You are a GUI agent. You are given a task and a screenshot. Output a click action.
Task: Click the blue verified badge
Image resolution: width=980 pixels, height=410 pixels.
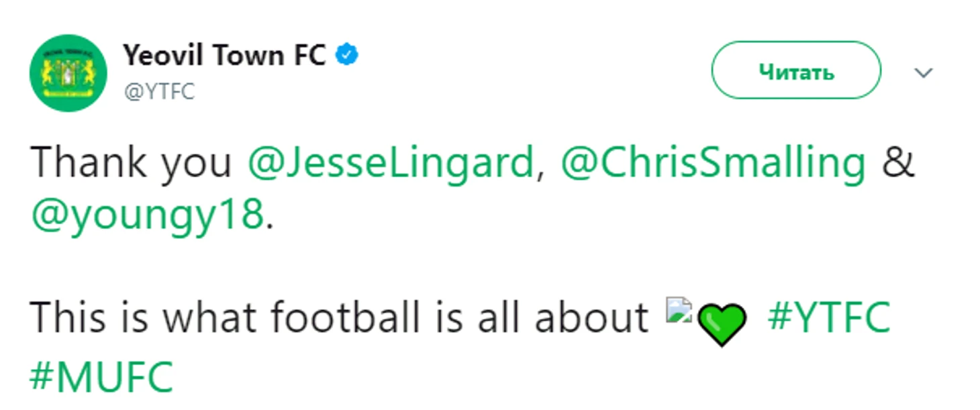point(348,56)
